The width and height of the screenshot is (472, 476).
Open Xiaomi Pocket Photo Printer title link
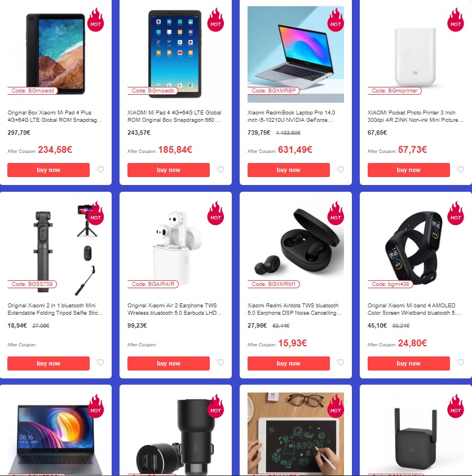point(415,116)
